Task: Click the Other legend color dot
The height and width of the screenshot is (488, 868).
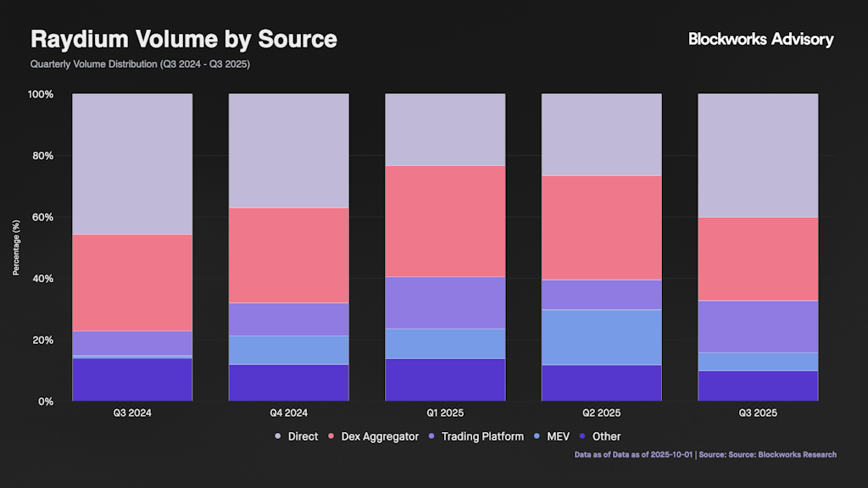Action: [584, 436]
